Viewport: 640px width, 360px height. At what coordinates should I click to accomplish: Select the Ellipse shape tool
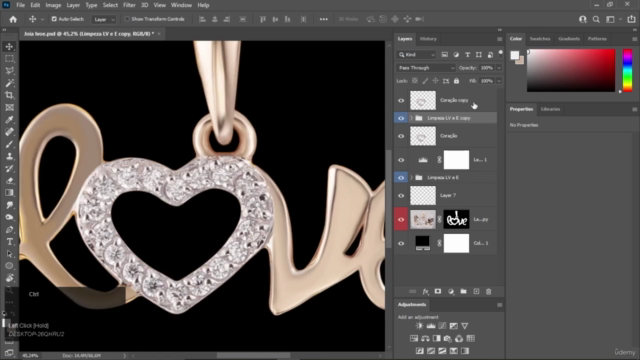[x=9, y=266]
